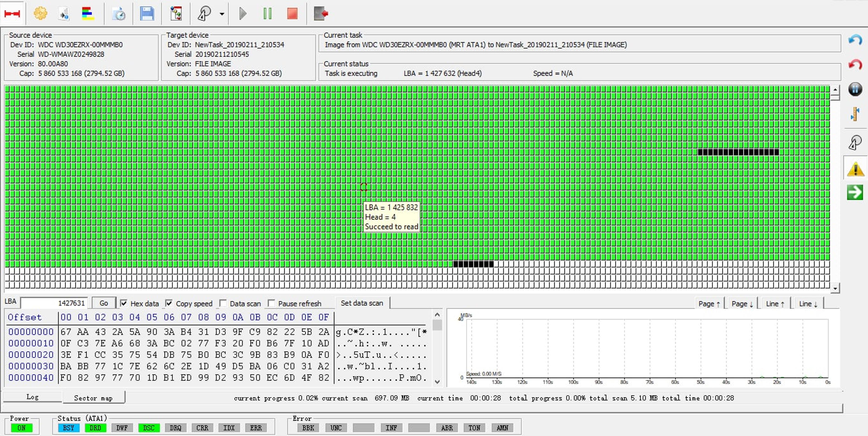868x436 pixels.
Task: Click the DSC status indicator
Action: coord(149,428)
